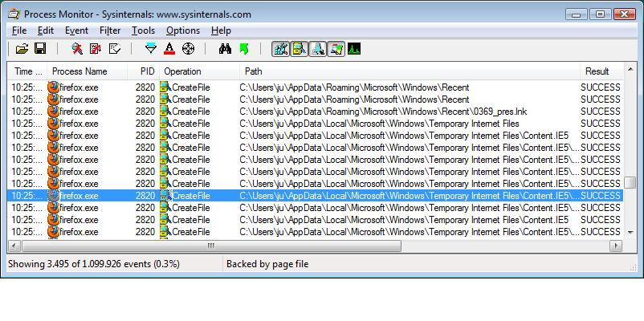Maximize the Process Monitor window
The height and width of the screenshot is (321, 644).
click(x=601, y=14)
